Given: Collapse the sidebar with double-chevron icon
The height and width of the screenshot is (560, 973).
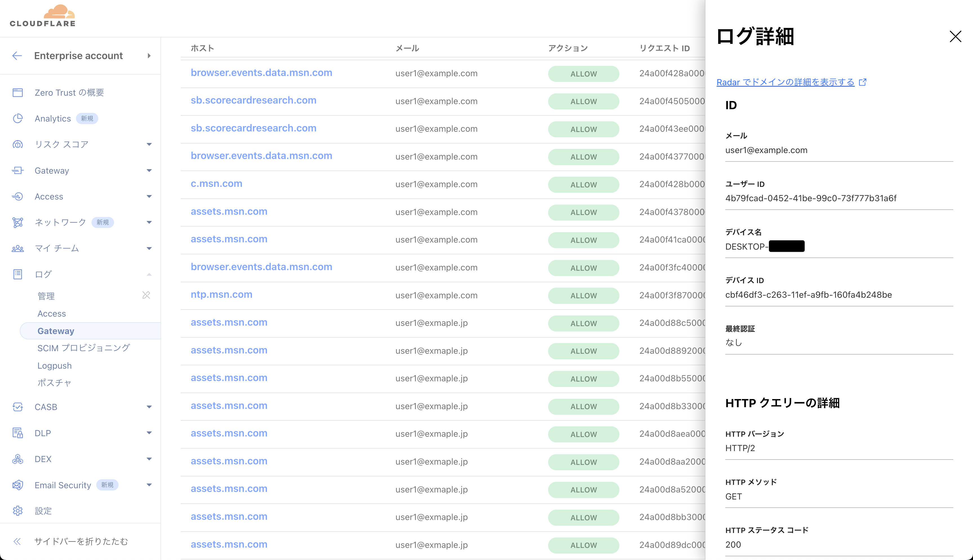Looking at the screenshot, I should pyautogui.click(x=17, y=541).
